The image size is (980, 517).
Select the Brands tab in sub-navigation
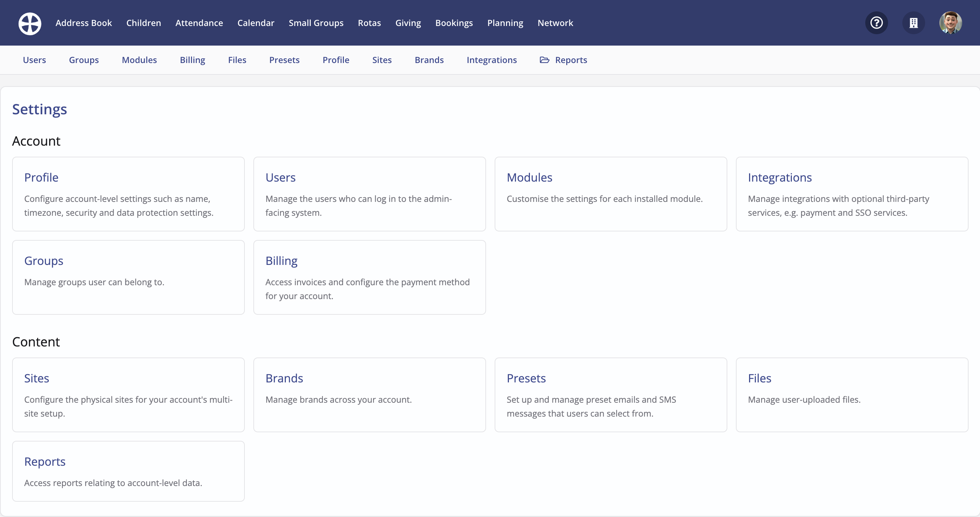[x=429, y=60]
